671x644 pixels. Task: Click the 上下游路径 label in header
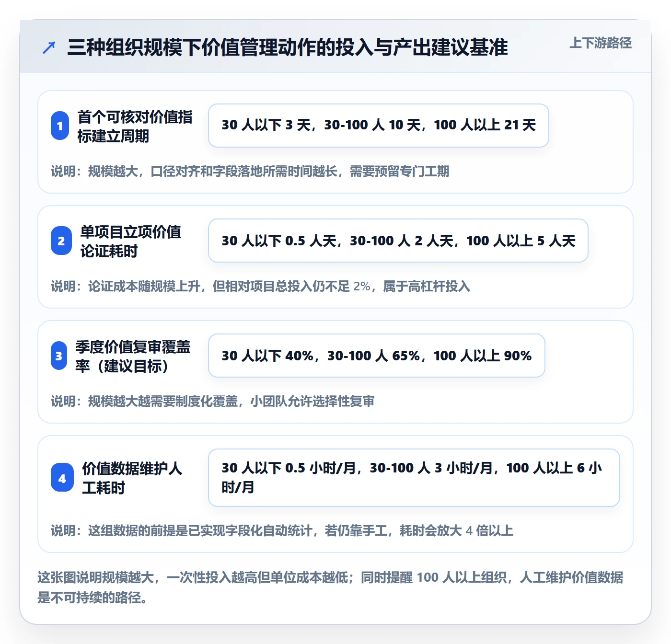click(600, 43)
